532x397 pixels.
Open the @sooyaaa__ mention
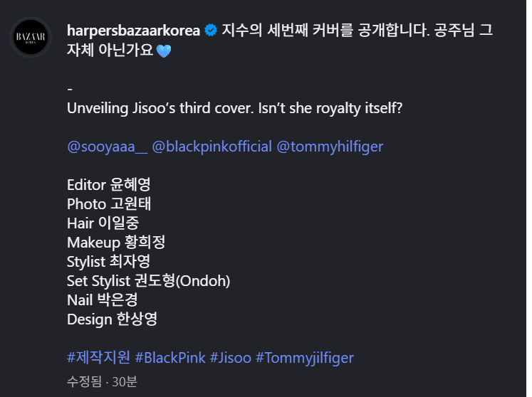click(x=107, y=147)
